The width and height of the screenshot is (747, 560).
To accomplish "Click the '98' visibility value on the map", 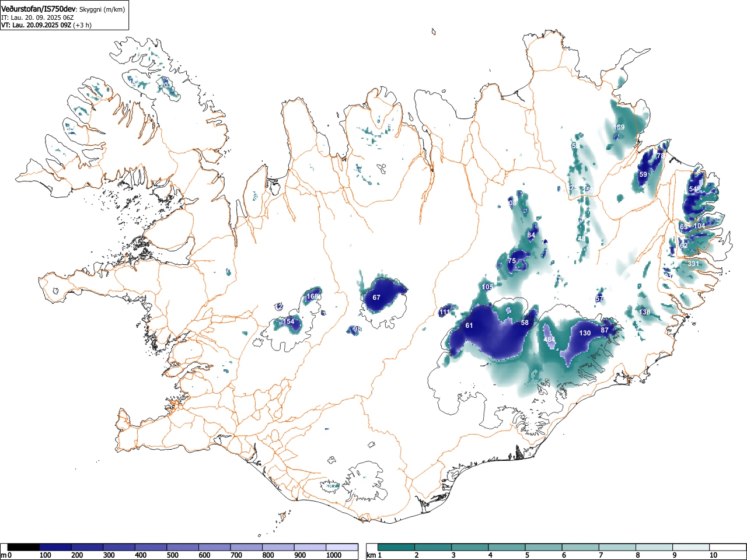I will 357,329.
